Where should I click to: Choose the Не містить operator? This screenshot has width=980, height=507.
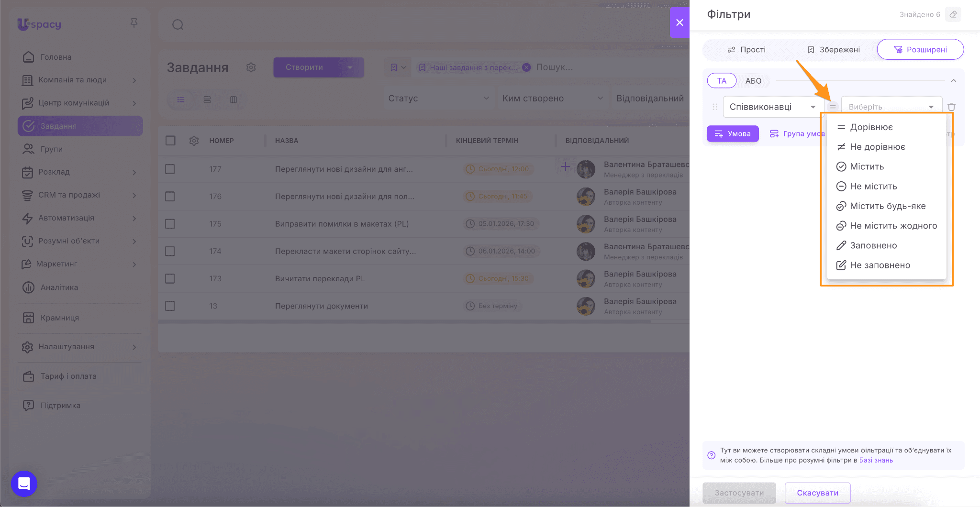click(887, 186)
